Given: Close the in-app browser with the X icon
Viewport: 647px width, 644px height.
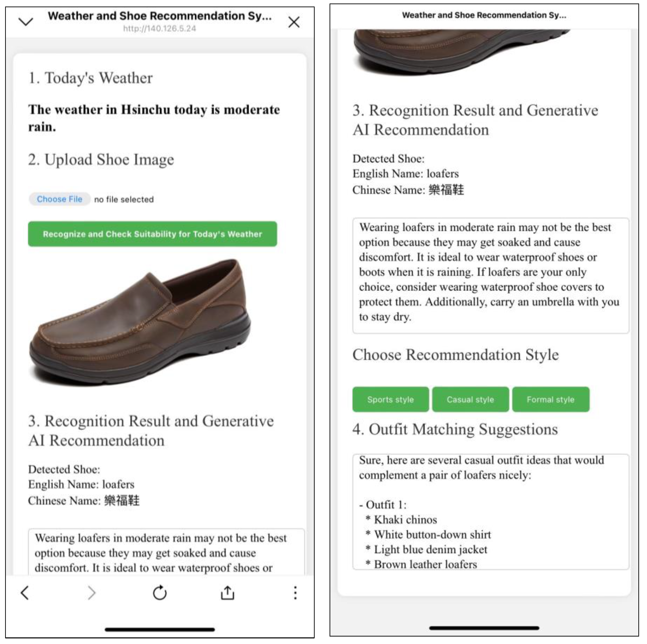Looking at the screenshot, I should 294,22.
